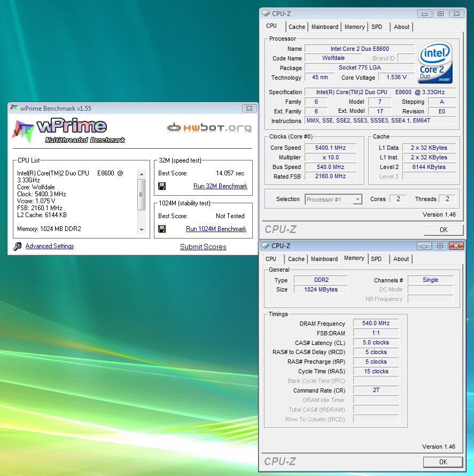Minimize the top CPU-Z window

[424, 14]
